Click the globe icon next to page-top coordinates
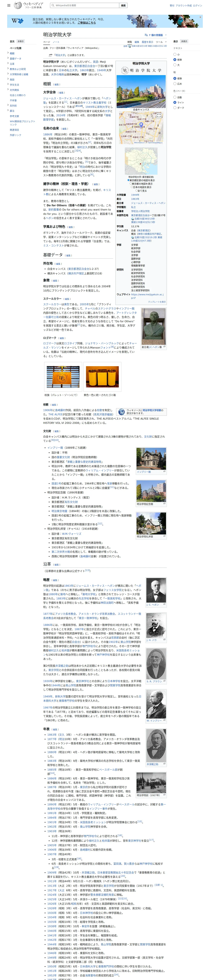Screen dimensions: 210x980 tap(130, 46)
